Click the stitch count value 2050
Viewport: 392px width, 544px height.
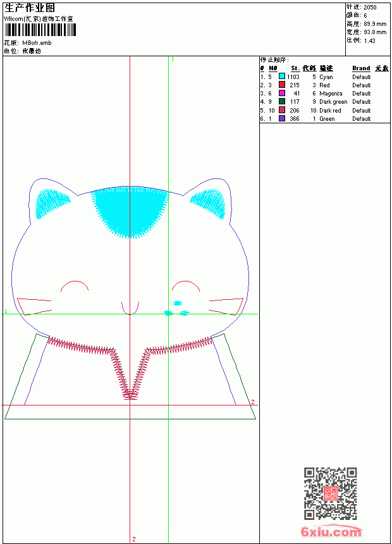click(370, 8)
